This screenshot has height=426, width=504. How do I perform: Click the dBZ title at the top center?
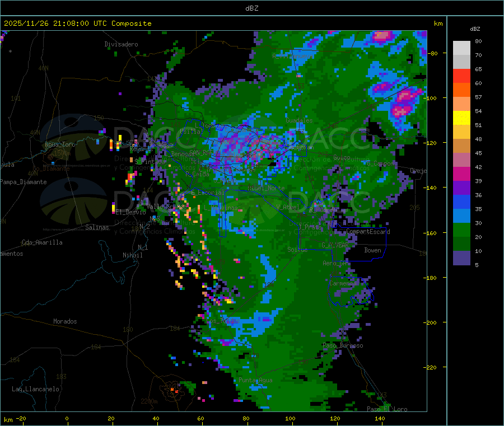click(251, 8)
